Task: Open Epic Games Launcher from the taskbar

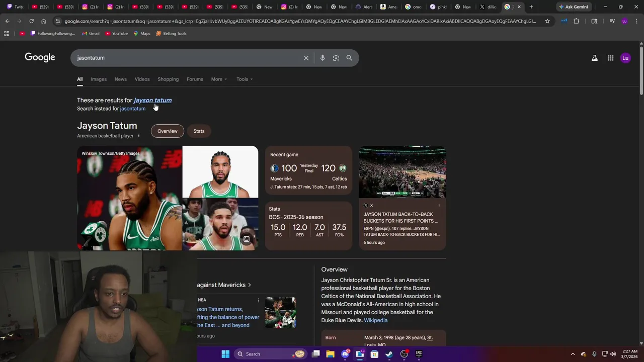Action: point(419,354)
